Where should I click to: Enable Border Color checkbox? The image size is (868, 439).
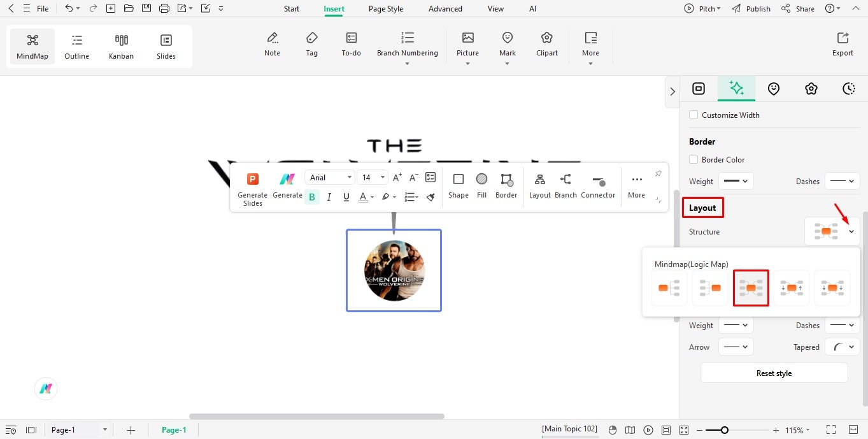pyautogui.click(x=694, y=159)
